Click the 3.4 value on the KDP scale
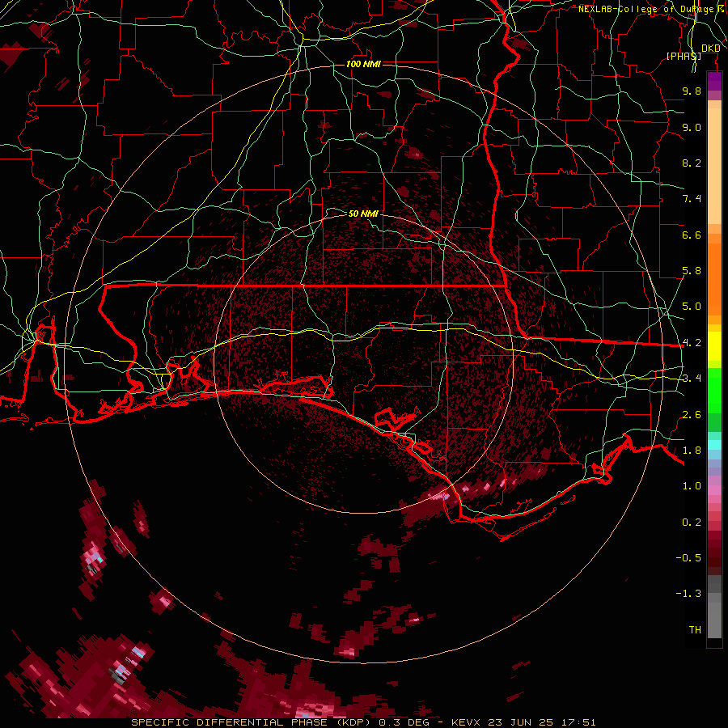This screenshot has width=728, height=728. point(692,379)
